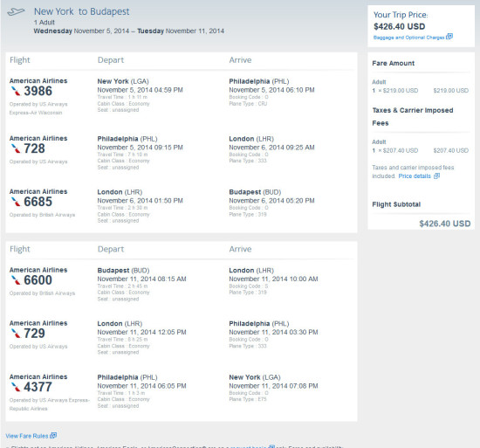Screen dimensions: 480x448
Task: Click November 11, 2014 07:08 PM arrival time
Action: 273,386
